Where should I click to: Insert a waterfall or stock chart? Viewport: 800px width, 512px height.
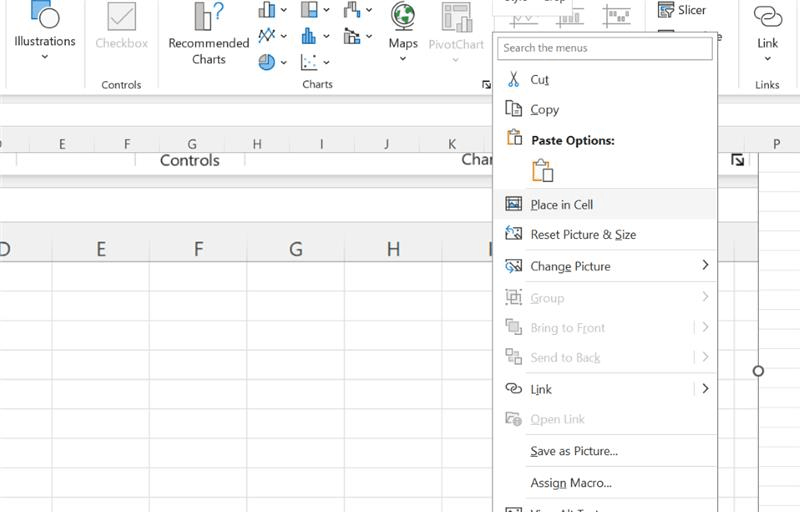click(x=352, y=9)
